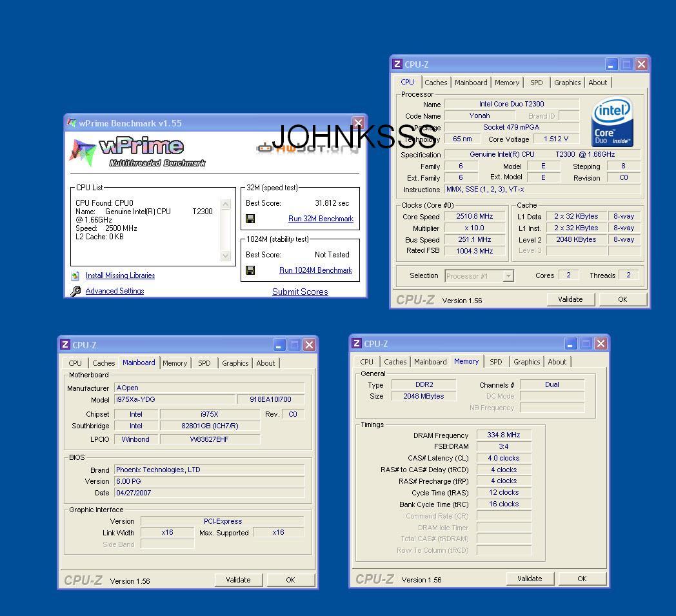
Task: Switch to Mainboard tab in top-right CPU-Z
Action: point(471,83)
